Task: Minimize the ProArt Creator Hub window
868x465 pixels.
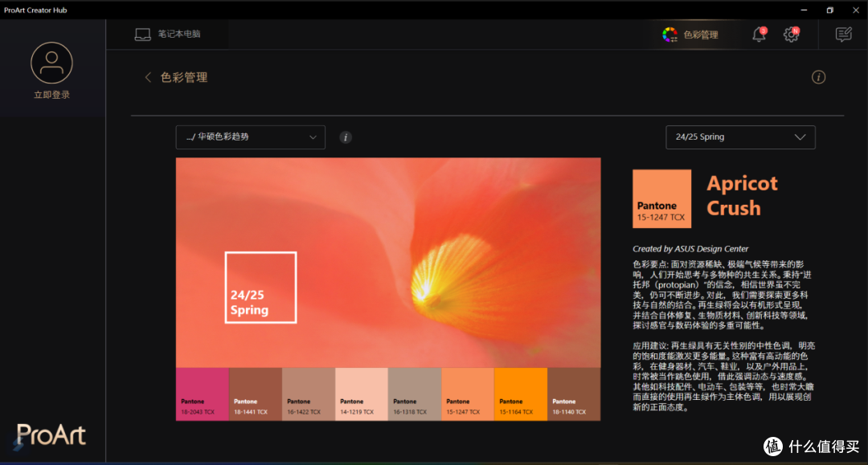Action: pos(804,10)
